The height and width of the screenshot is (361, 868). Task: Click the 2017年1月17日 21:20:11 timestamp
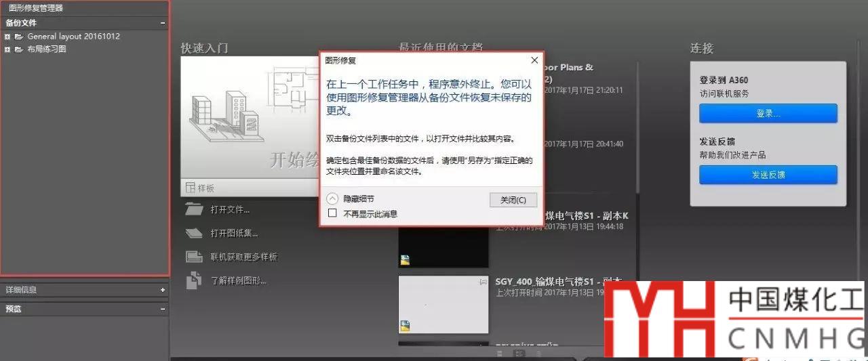click(583, 90)
